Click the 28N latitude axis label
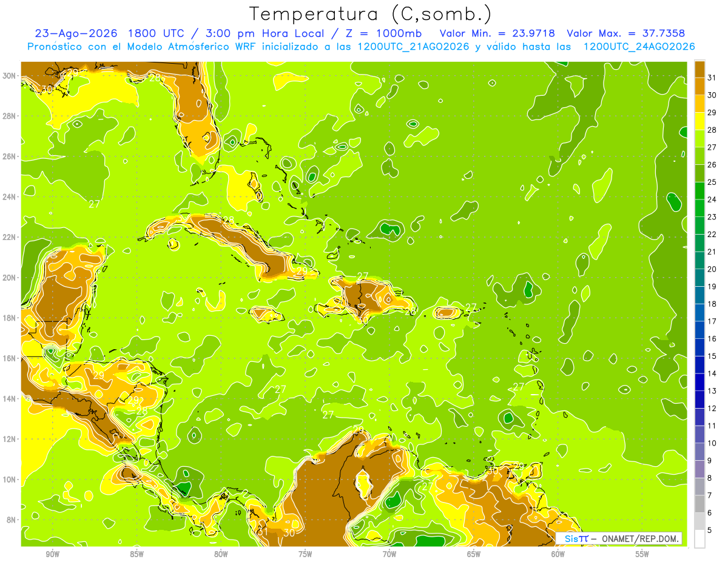Viewport: 728px width, 562px height. [x=9, y=116]
